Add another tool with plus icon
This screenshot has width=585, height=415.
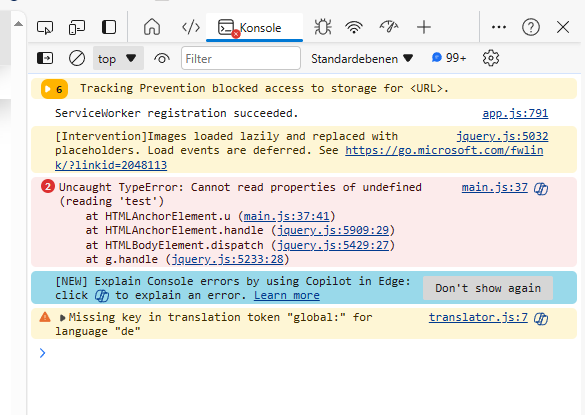423,27
